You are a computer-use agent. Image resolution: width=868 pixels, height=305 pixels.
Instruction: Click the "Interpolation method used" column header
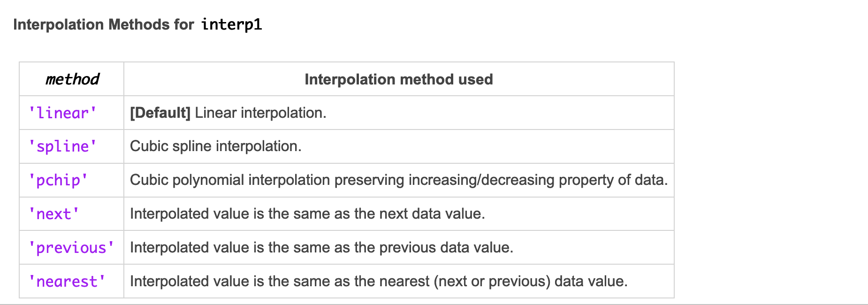tap(398, 79)
